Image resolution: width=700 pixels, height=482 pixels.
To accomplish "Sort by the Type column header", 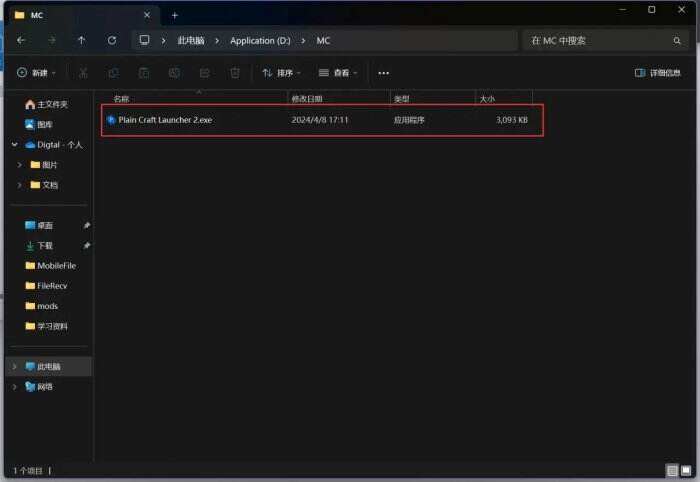I will coord(401,99).
